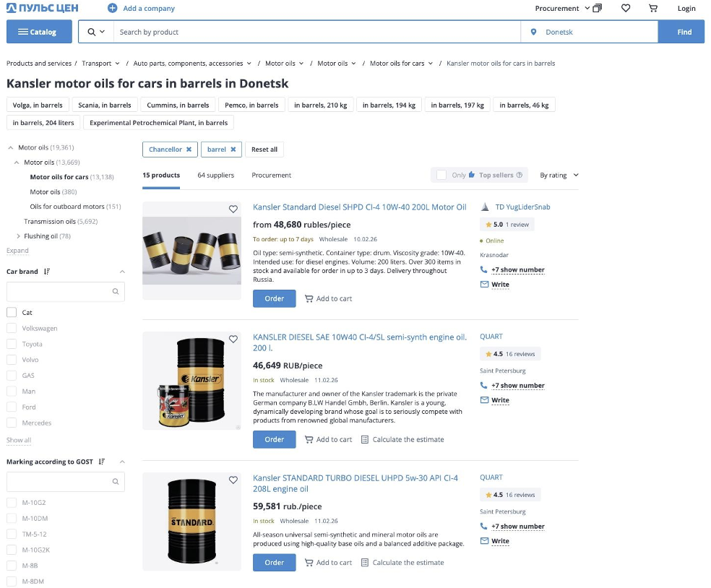Check the Volvo car brand checkbox
The image size is (711, 588).
12,360
